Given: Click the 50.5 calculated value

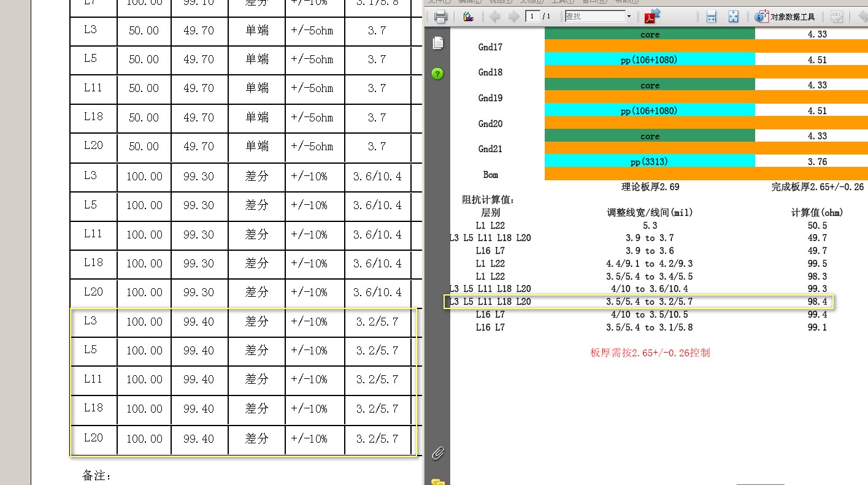Looking at the screenshot, I should [x=817, y=226].
